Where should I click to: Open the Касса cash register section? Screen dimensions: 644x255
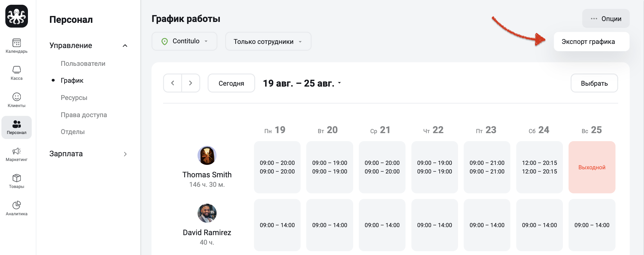(17, 73)
